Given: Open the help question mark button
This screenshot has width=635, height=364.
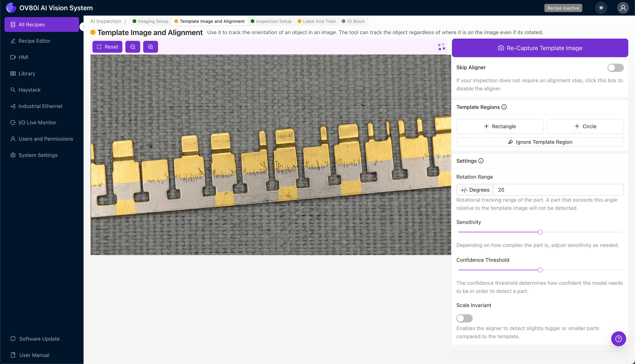Looking at the screenshot, I should (x=618, y=339).
